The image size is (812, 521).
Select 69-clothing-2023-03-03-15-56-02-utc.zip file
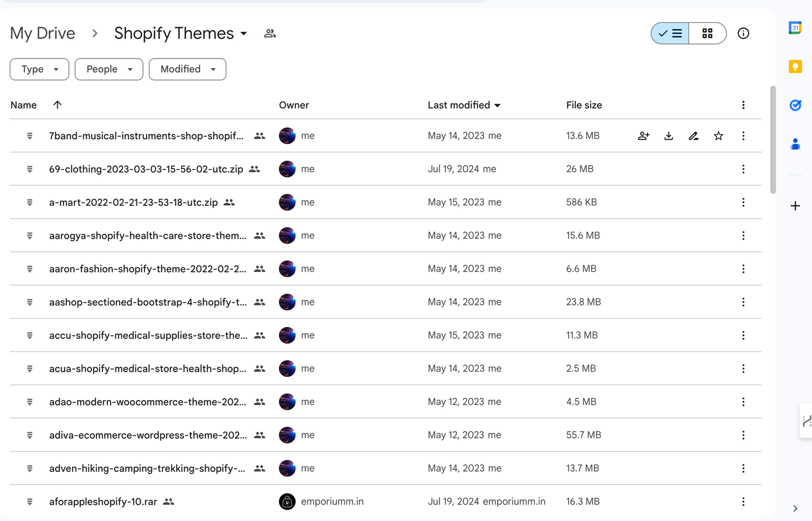[146, 169]
